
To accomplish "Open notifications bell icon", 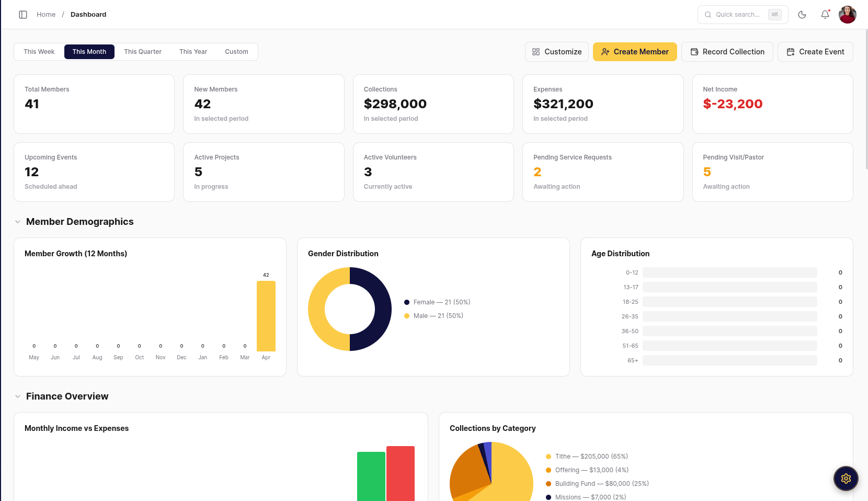I will coord(825,15).
